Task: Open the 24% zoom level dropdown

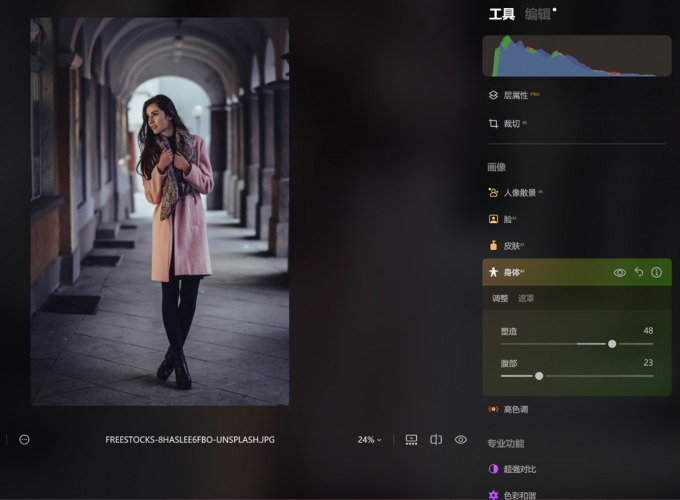Action: click(x=369, y=440)
